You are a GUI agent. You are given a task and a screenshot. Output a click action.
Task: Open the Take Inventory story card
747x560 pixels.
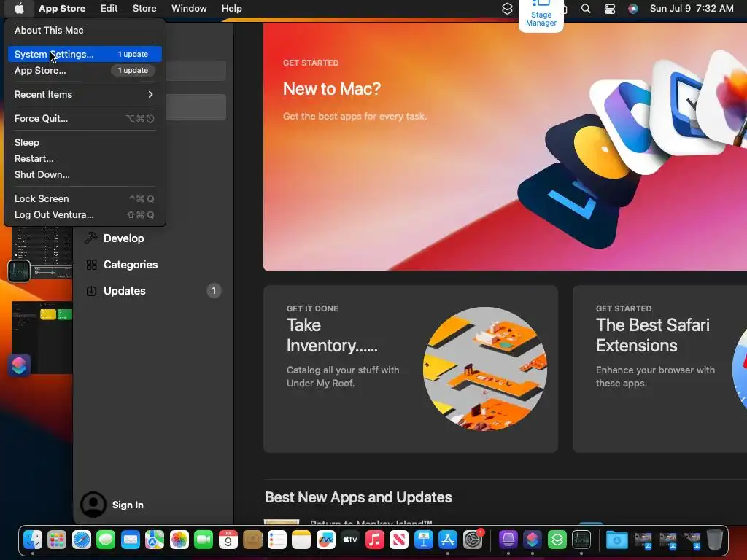tap(411, 368)
